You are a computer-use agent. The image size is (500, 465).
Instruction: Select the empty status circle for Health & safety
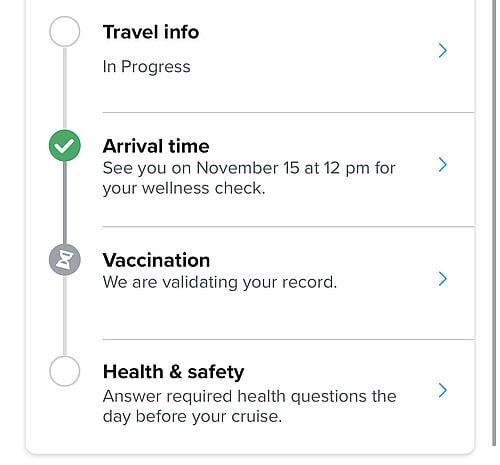[x=65, y=371]
